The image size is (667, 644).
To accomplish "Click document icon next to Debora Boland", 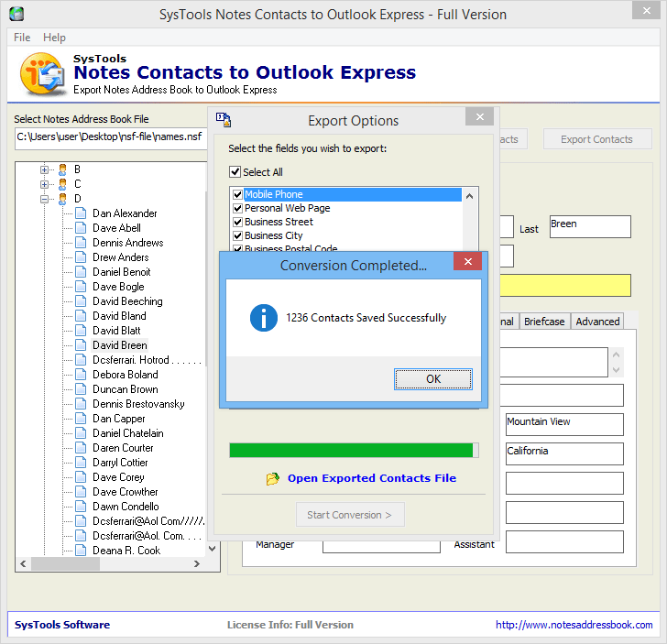I will point(81,375).
